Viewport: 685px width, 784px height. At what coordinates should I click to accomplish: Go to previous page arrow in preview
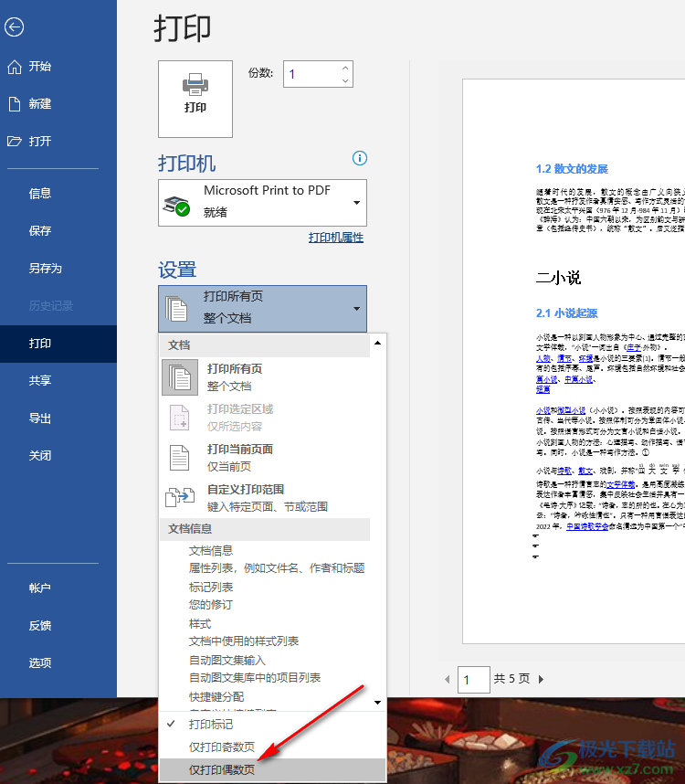[x=447, y=679]
